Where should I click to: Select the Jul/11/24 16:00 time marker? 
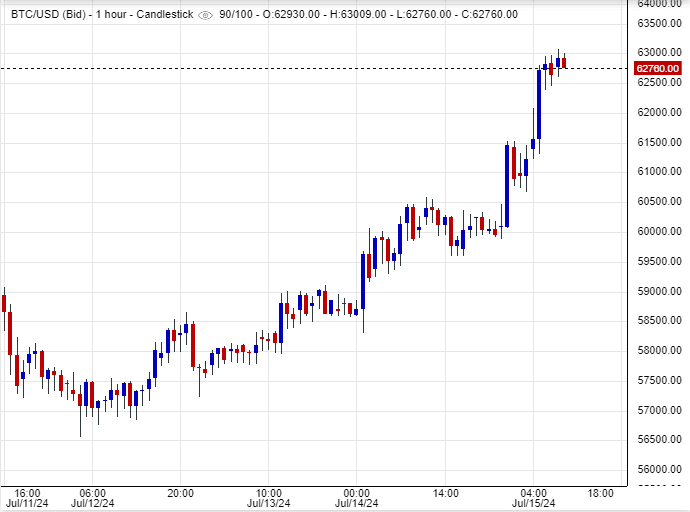coord(27,498)
